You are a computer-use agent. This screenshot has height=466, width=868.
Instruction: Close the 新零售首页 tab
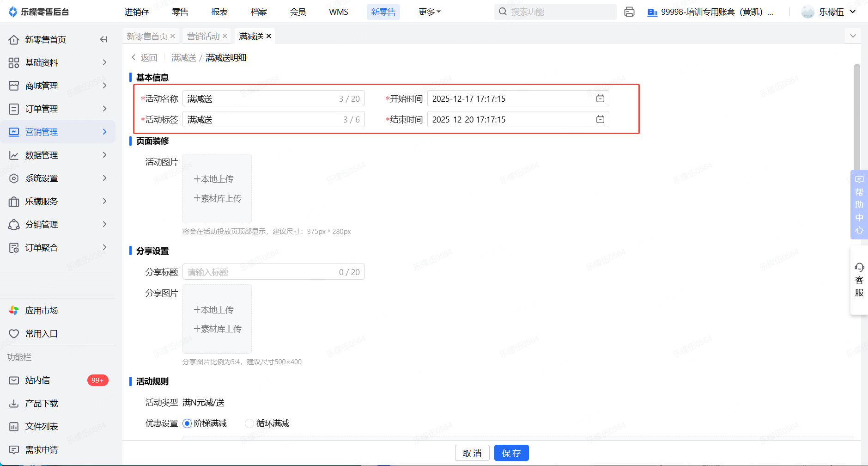(x=173, y=36)
